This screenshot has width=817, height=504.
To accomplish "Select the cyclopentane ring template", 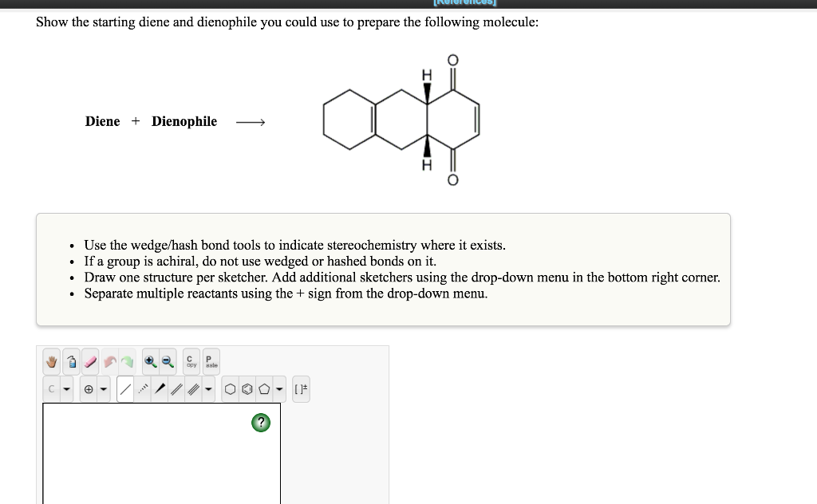I will (x=265, y=388).
